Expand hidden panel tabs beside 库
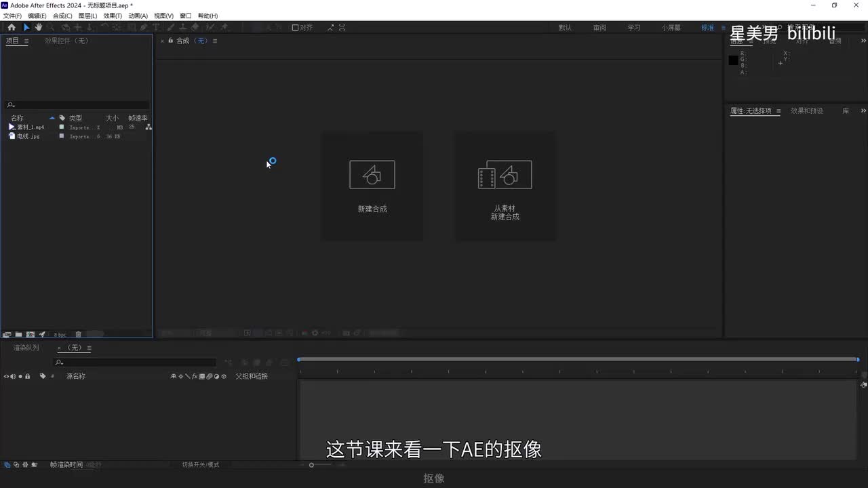This screenshot has width=868, height=488. tap(863, 110)
